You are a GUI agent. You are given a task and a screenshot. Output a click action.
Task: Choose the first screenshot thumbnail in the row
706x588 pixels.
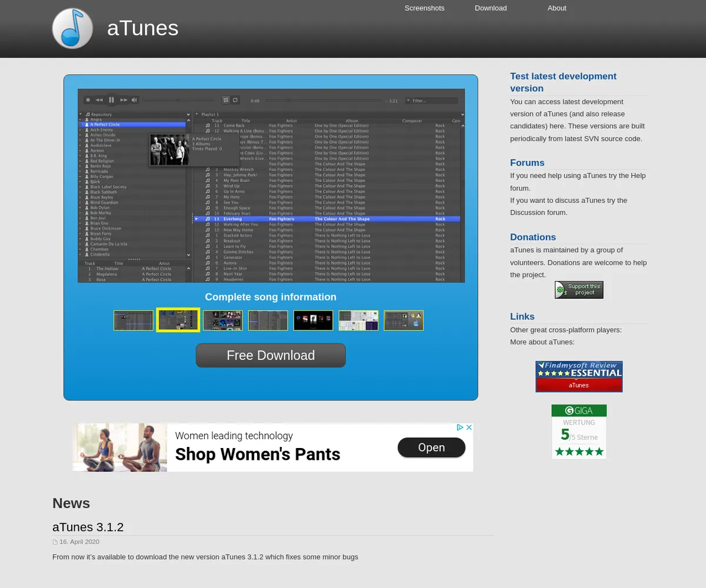[x=134, y=320]
